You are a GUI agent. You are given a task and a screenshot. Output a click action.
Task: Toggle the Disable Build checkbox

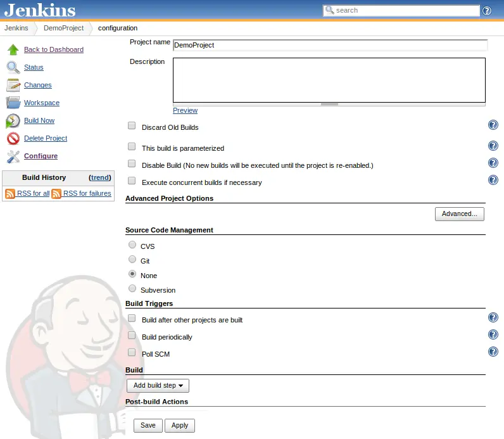[x=132, y=163]
